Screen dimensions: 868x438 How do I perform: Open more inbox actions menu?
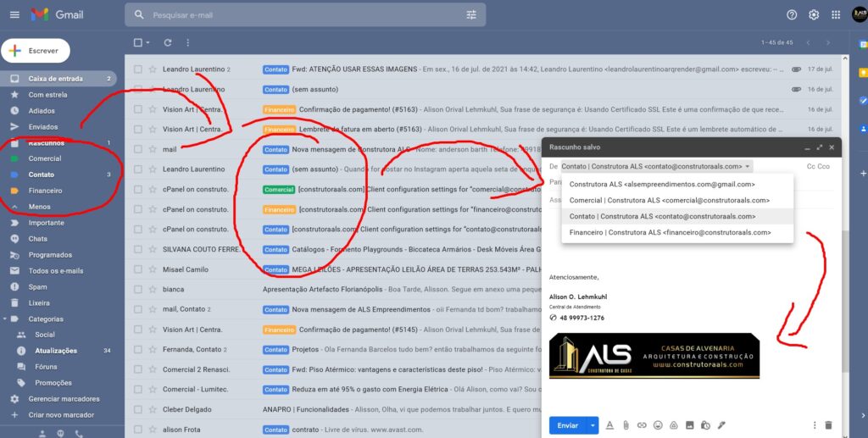tap(187, 42)
